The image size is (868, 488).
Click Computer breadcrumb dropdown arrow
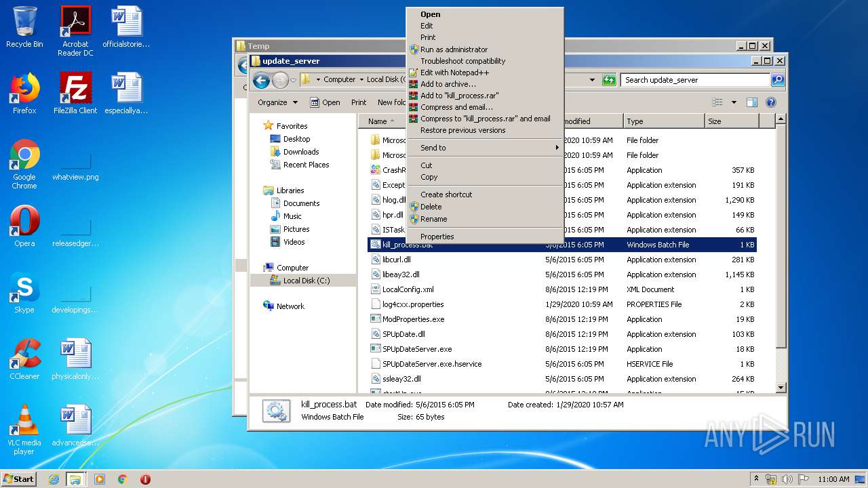tap(361, 80)
